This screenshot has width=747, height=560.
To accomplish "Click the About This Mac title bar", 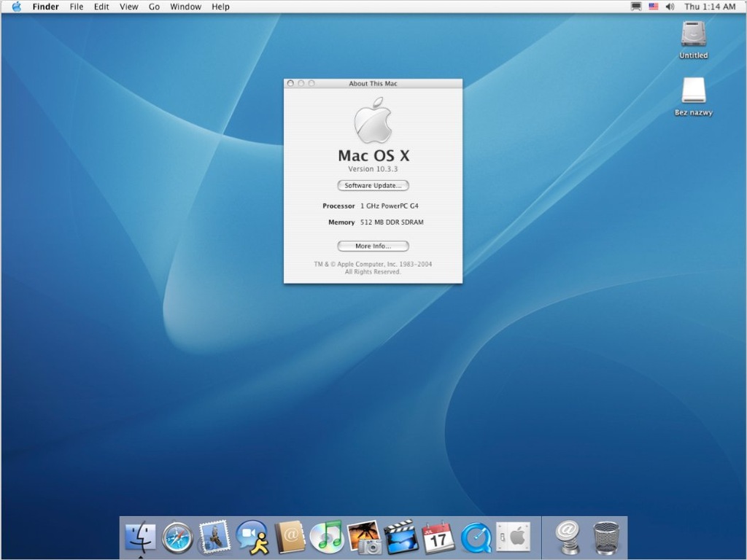I will (373, 83).
